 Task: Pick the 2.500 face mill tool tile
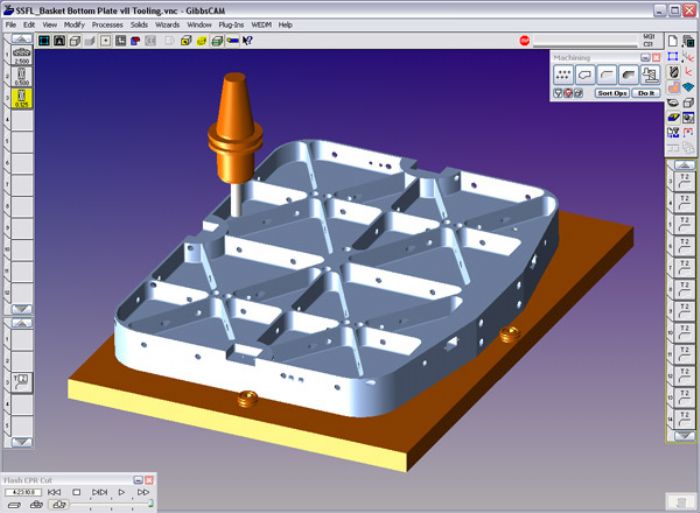coord(21,56)
